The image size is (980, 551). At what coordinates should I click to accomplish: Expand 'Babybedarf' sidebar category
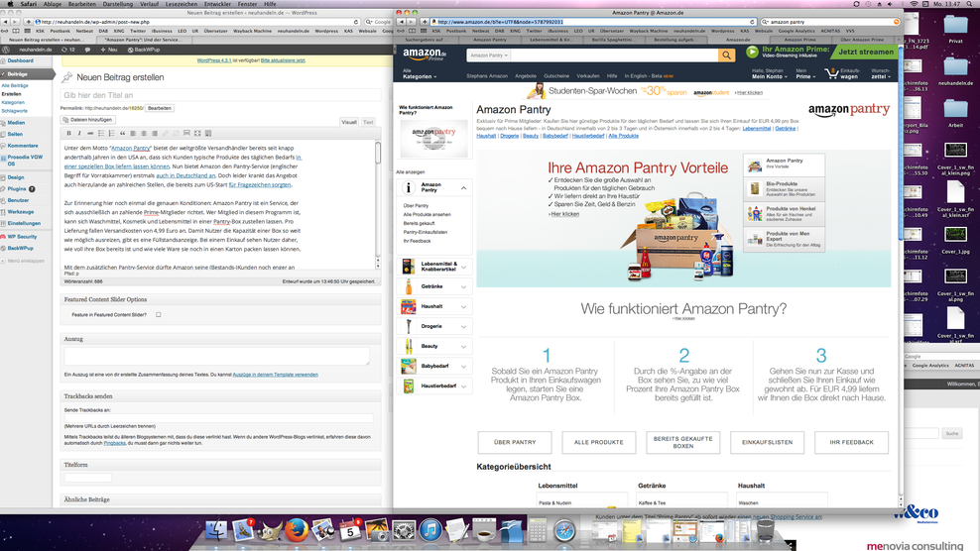click(x=463, y=367)
